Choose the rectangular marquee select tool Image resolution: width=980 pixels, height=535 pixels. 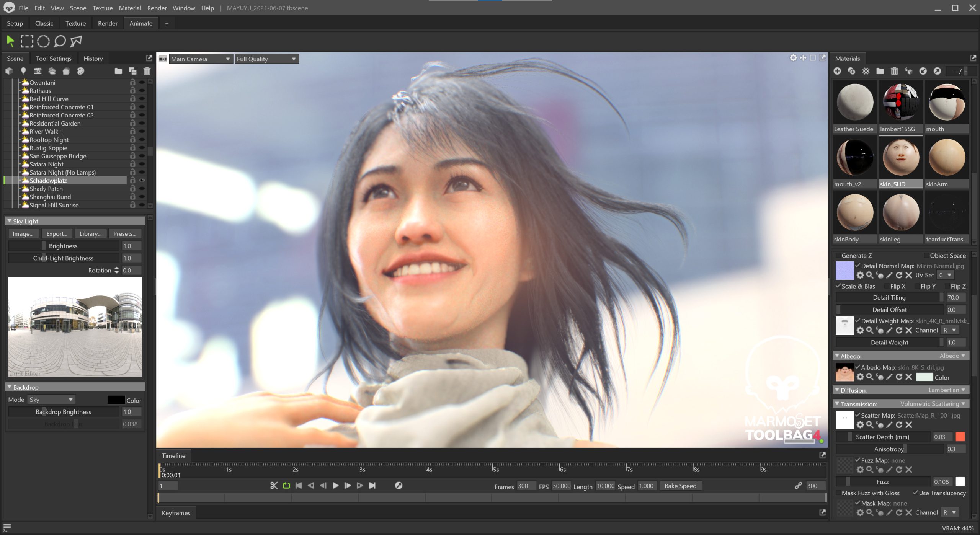click(x=27, y=41)
